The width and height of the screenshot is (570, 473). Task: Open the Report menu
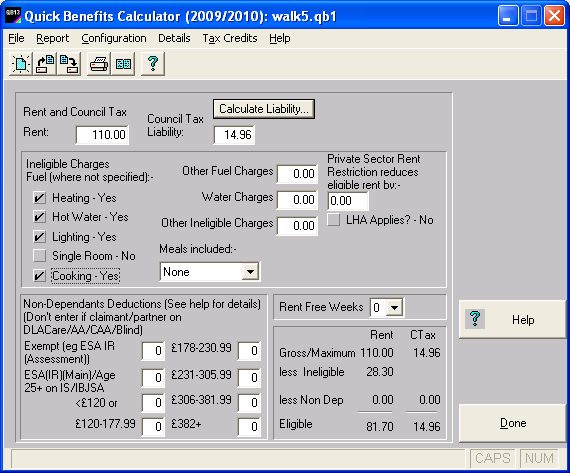(x=53, y=38)
